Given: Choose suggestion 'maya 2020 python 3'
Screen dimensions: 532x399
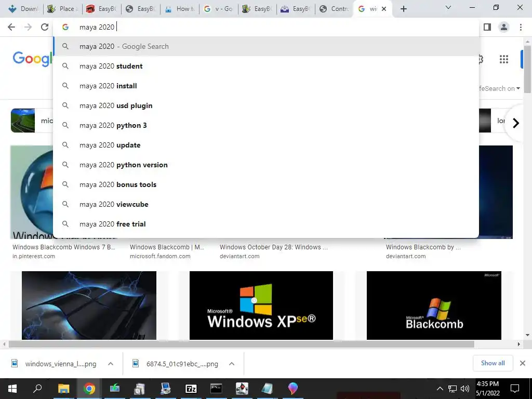Looking at the screenshot, I should click(266, 125).
